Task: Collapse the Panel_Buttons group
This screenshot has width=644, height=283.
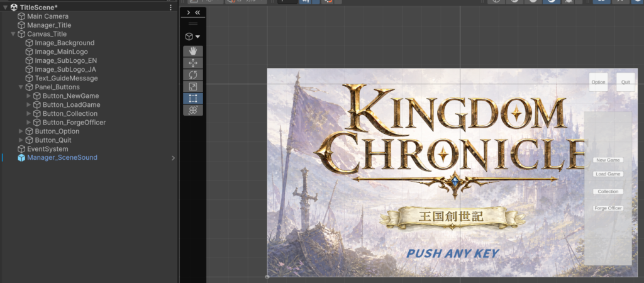Action: (21, 87)
